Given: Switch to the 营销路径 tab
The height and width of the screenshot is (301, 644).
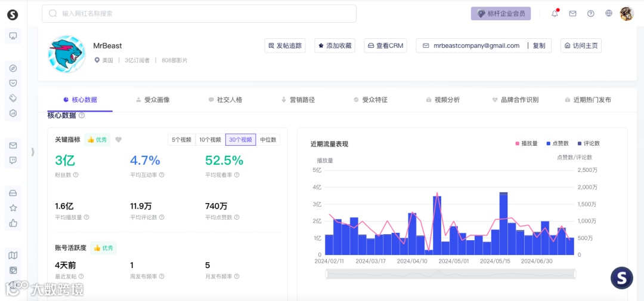Looking at the screenshot, I should pos(298,100).
